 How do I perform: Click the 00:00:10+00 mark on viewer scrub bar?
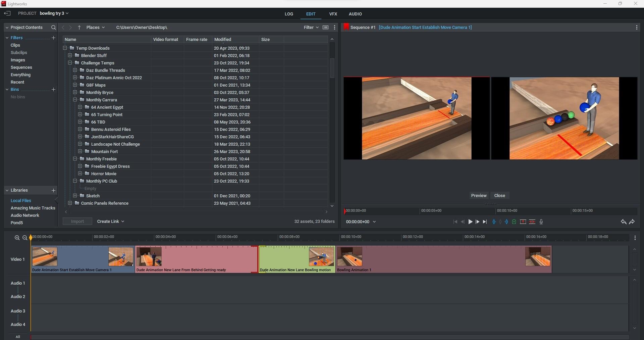[496, 211]
